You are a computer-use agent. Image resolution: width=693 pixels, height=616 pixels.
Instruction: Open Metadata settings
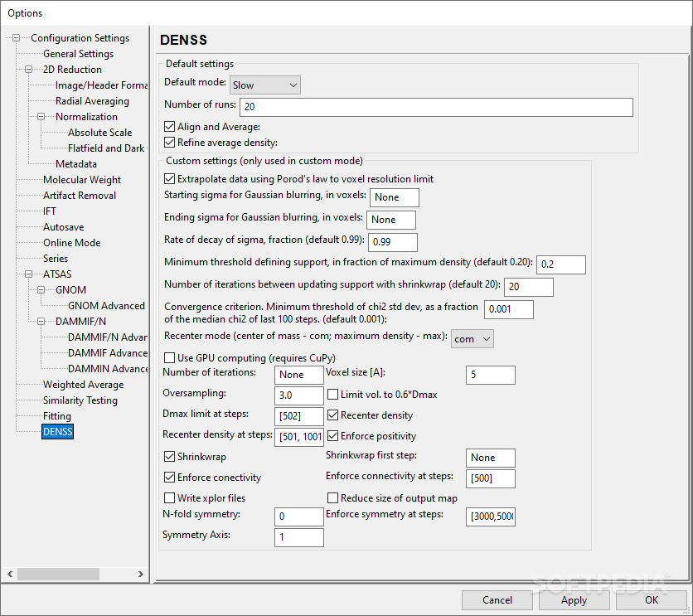(x=76, y=164)
